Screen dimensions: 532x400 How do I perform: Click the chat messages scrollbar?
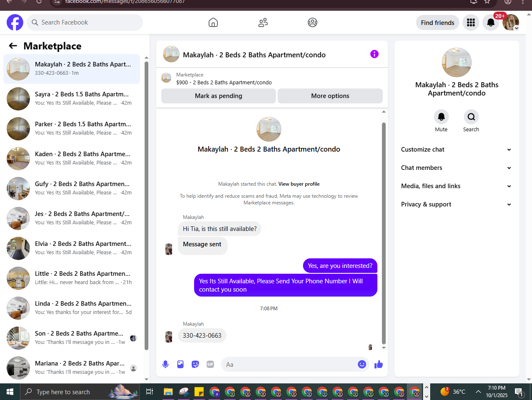[x=384, y=233]
